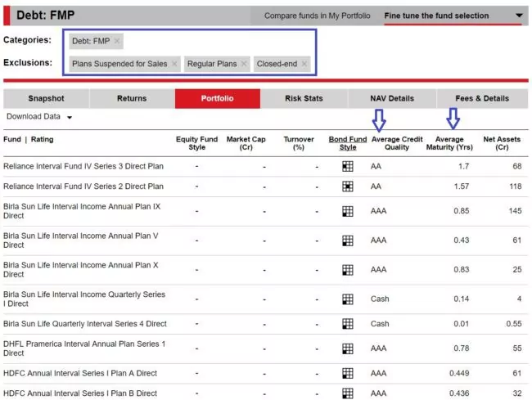Remove the Closed-end exclusion tag

(304, 63)
